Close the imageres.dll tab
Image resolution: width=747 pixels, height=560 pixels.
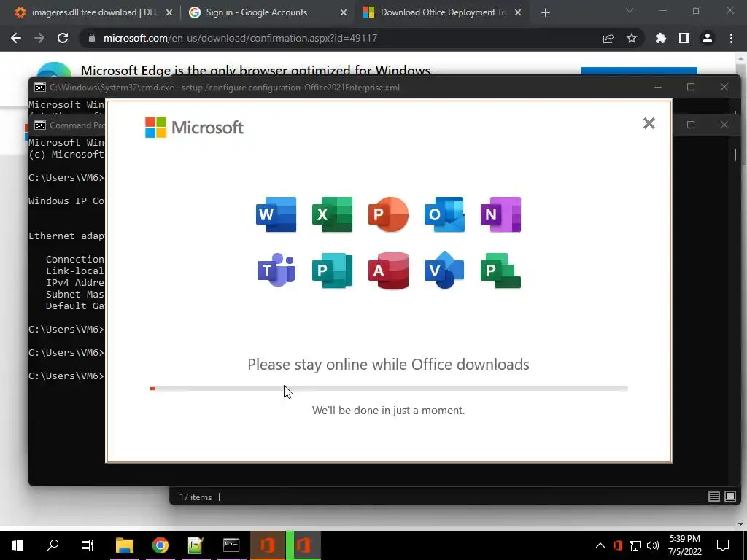pos(169,13)
